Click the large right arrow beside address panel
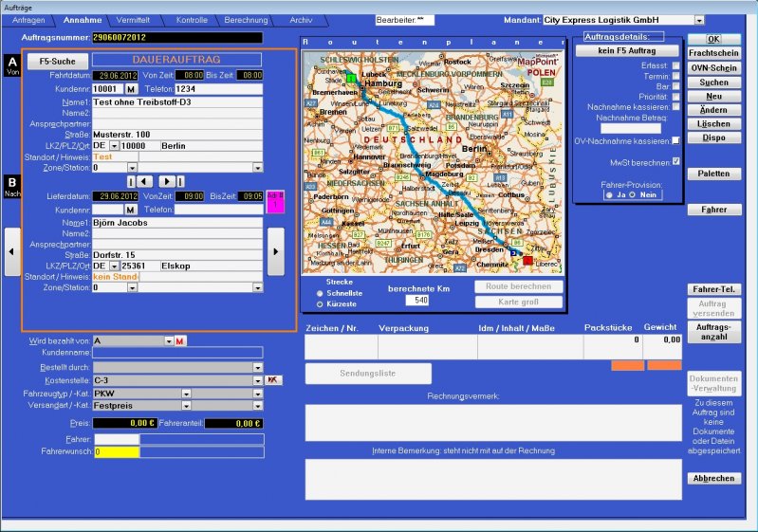Screen dimensions: 758x532 [x=276, y=251]
